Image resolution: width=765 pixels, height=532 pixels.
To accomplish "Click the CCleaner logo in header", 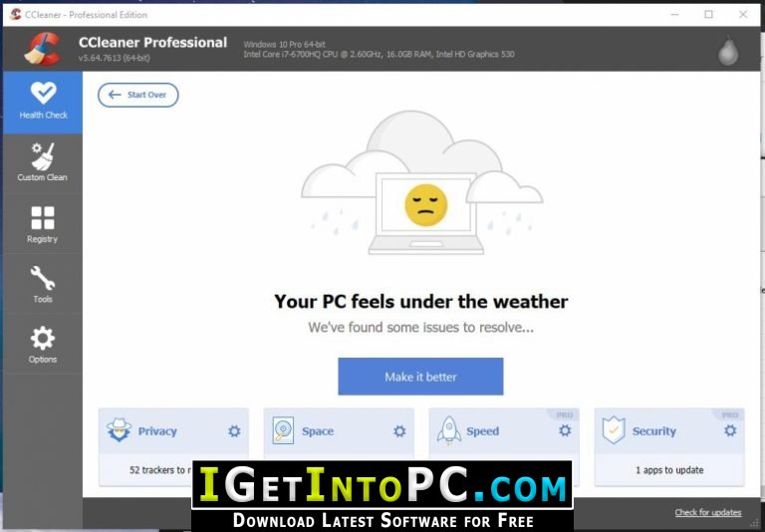I will point(43,49).
